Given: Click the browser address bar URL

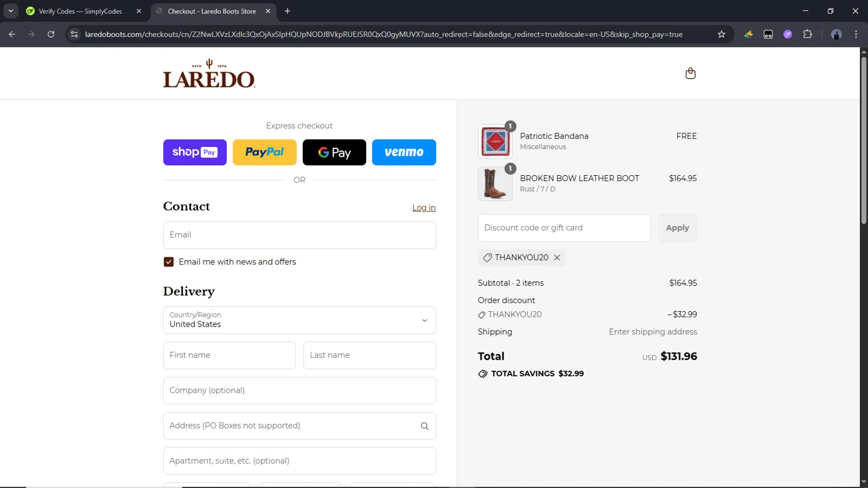Looking at the screenshot, I should [384, 34].
